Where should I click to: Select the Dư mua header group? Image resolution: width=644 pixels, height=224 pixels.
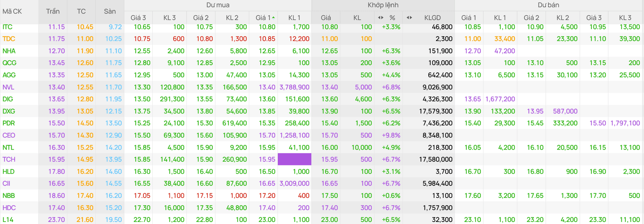(218, 5)
